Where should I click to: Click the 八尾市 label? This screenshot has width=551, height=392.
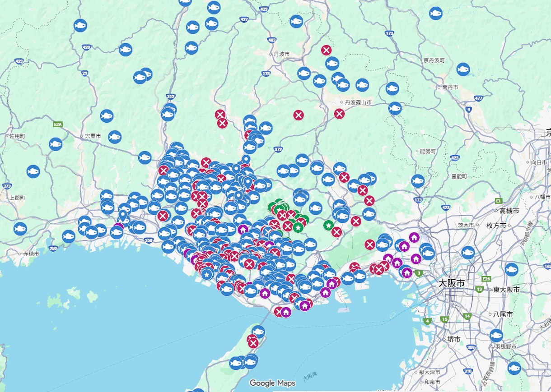click(x=503, y=314)
